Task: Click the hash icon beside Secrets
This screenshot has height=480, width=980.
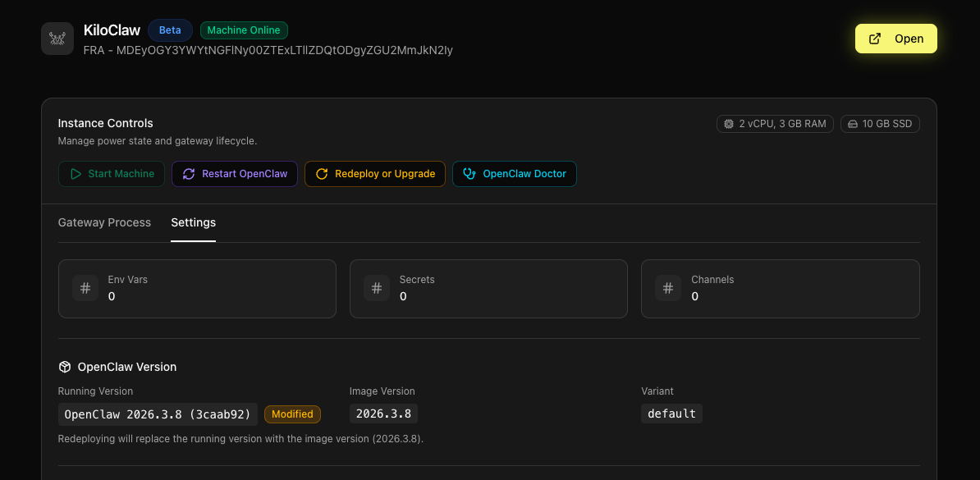Action: click(377, 288)
